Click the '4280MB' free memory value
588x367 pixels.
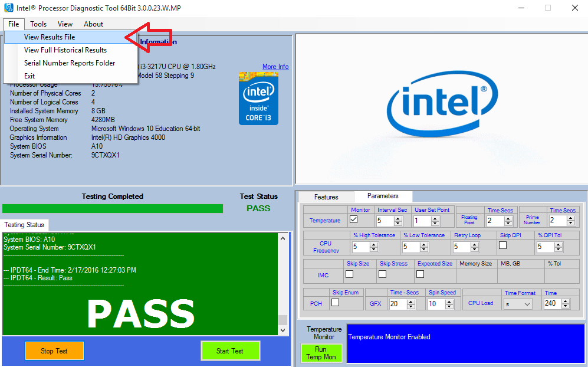[x=103, y=120]
